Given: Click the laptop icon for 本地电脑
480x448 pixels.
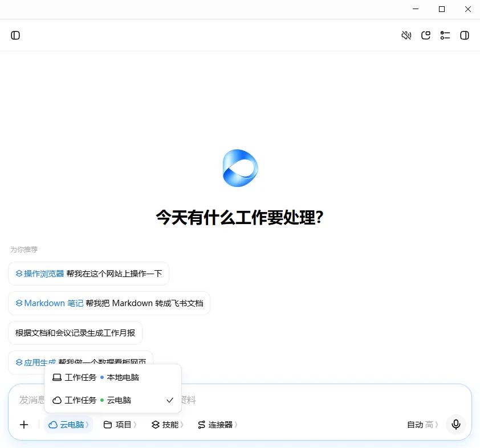Looking at the screenshot, I should pos(57,377).
